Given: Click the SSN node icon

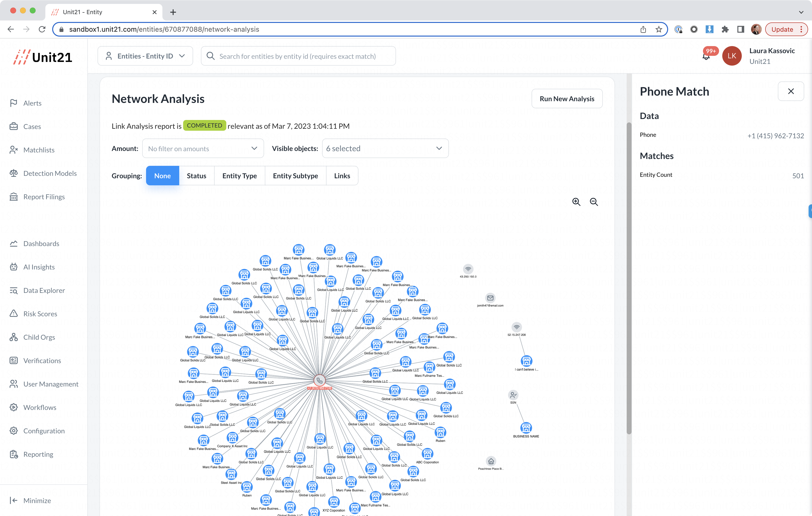Looking at the screenshot, I should (513, 395).
